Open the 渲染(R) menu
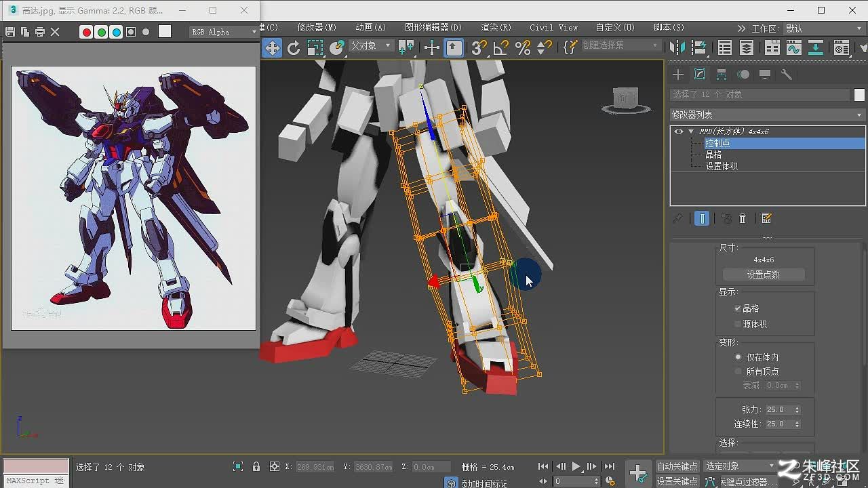Image resolution: width=868 pixels, height=488 pixels. point(496,27)
